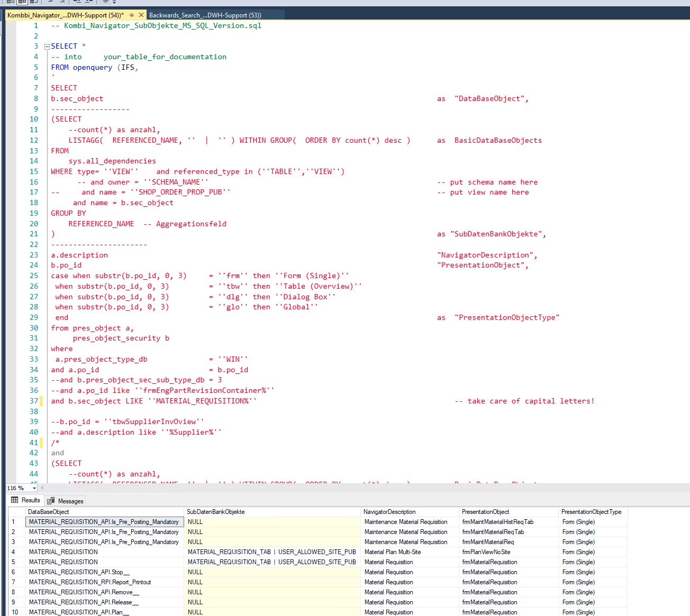Image resolution: width=690 pixels, height=616 pixels.
Task: Click pres_object_security b on line 31
Action: [121, 338]
